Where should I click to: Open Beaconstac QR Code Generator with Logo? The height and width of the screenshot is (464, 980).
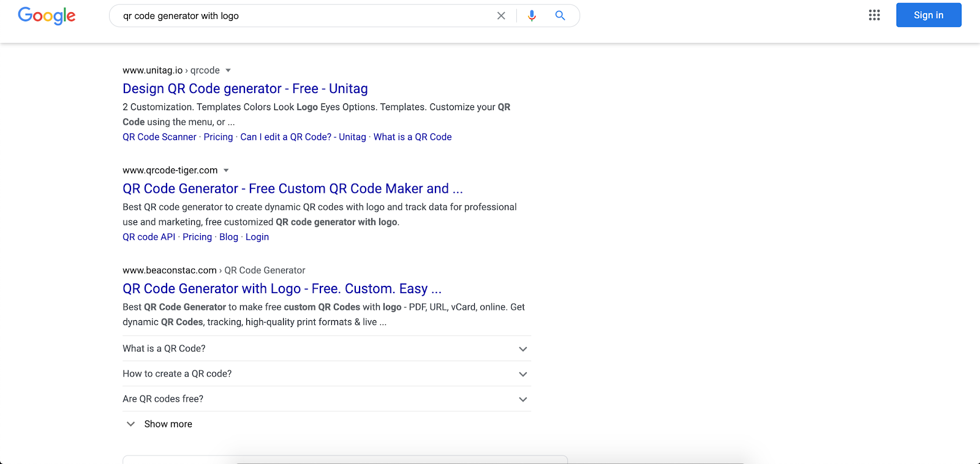[x=282, y=288]
